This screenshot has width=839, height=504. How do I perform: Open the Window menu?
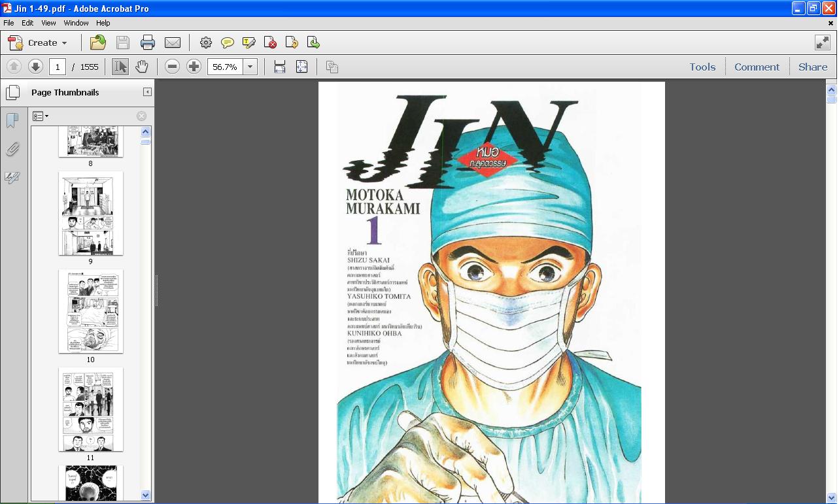click(x=76, y=23)
